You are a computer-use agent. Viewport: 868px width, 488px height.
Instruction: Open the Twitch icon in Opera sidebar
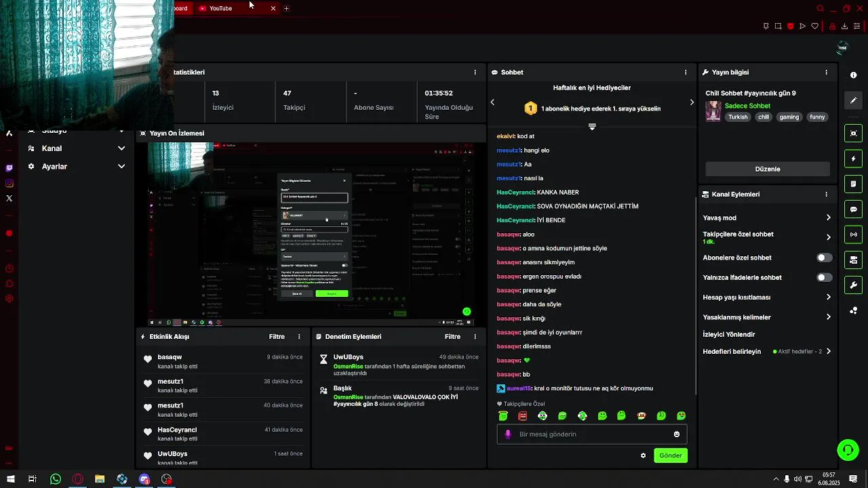point(9,168)
